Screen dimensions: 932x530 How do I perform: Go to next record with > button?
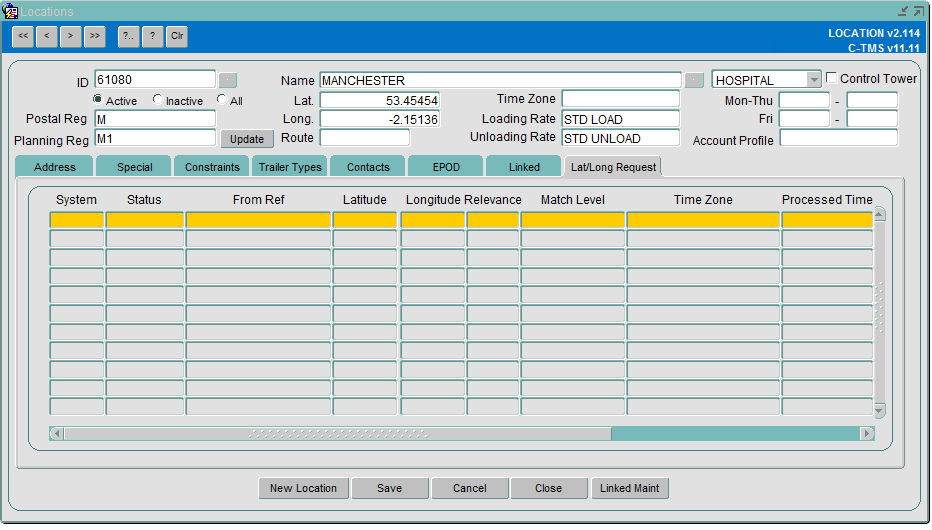coord(70,36)
